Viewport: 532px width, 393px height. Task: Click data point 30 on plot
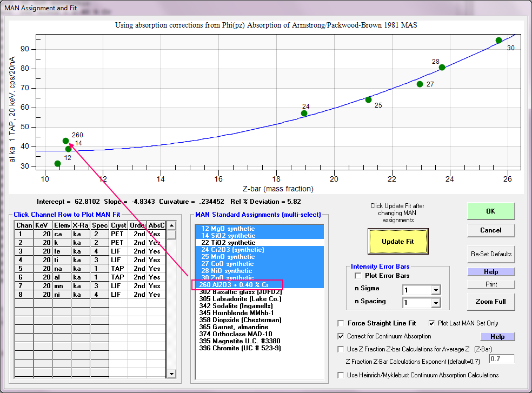coord(498,41)
